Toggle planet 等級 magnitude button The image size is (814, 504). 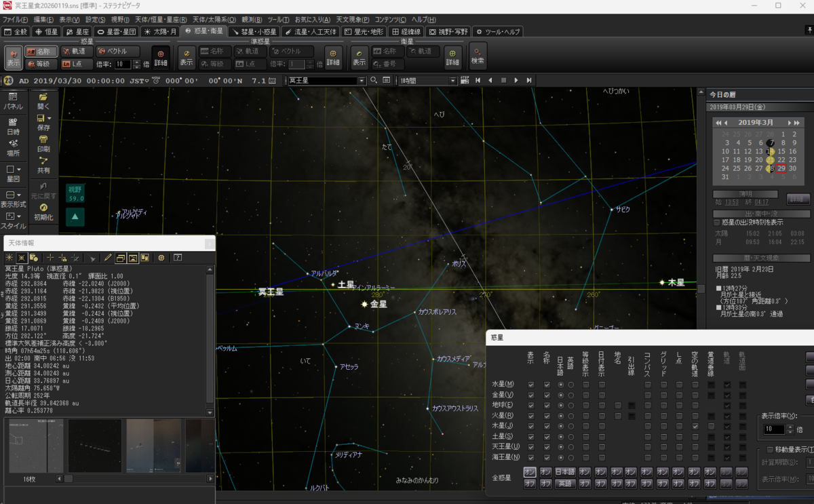coord(41,64)
